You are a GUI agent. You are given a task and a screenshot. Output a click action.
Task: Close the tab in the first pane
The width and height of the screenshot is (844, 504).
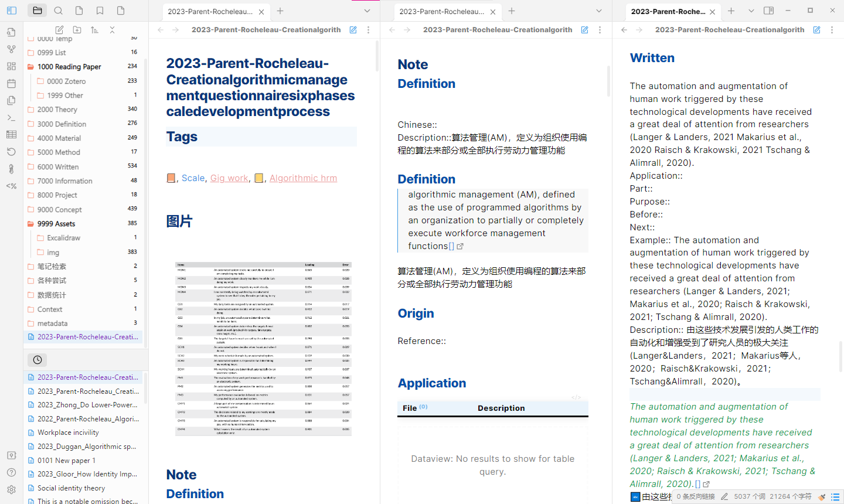[x=261, y=12]
